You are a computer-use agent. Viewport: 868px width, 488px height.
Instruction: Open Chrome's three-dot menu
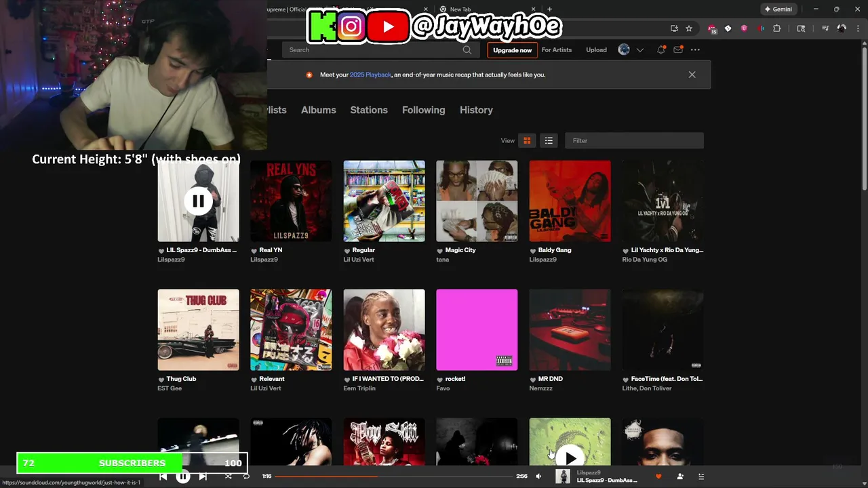[x=858, y=28]
